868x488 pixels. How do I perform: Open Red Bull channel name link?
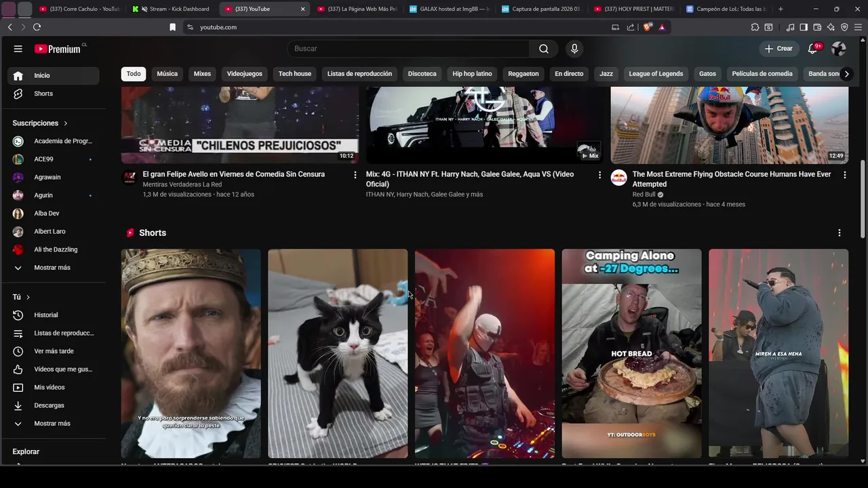[x=644, y=195]
